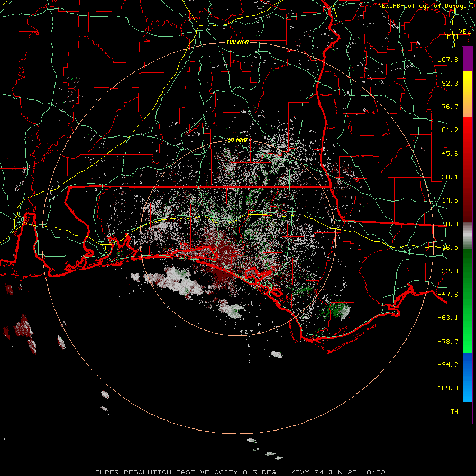This screenshot has height=476, width=476.
Task: Click the -47.6 velocity scale value
Action: [448, 295]
